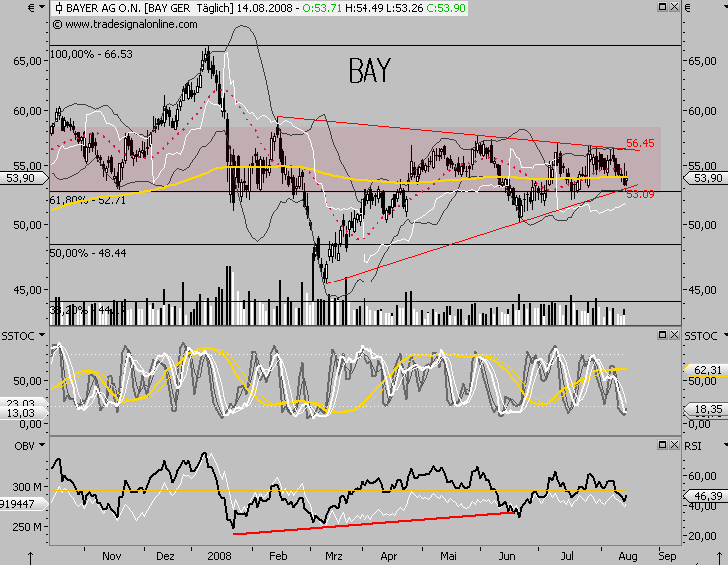Click the right axis price marker 53,90
Image resolution: width=728 pixels, height=565 pixels.
[x=706, y=178]
